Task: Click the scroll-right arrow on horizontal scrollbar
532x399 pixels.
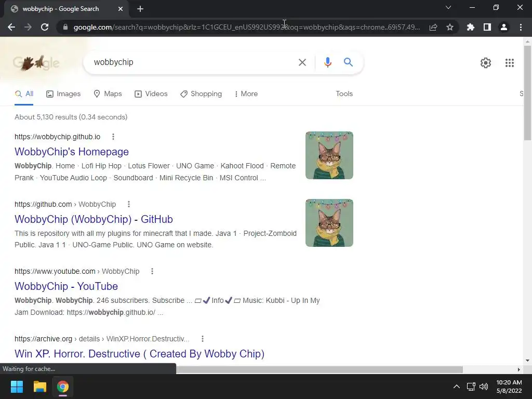Action: click(x=519, y=369)
